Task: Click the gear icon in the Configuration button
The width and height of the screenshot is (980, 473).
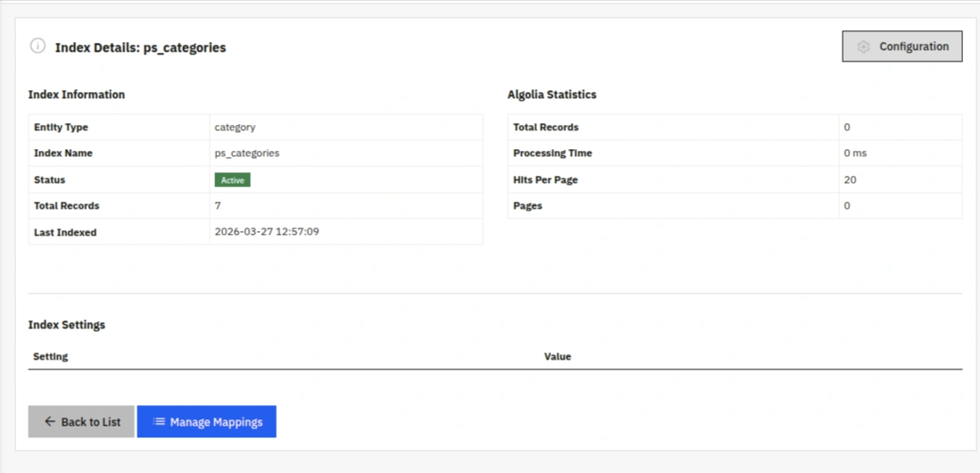Action: pos(863,47)
